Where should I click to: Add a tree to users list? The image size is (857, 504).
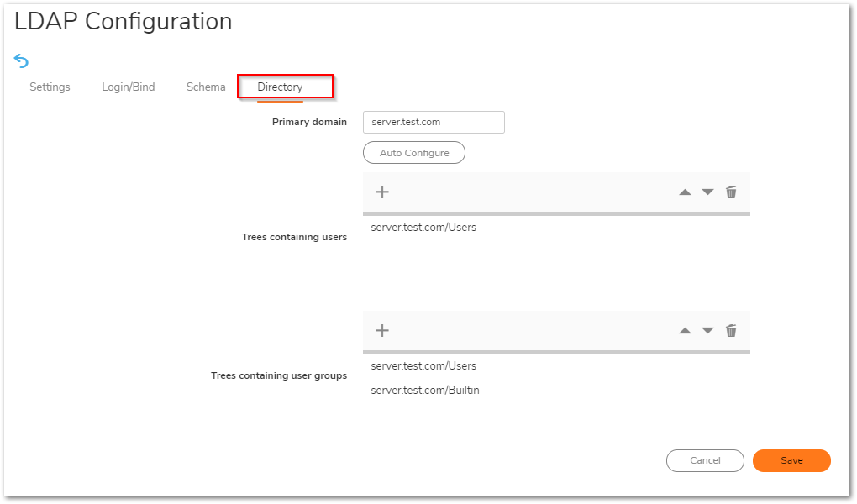click(382, 192)
